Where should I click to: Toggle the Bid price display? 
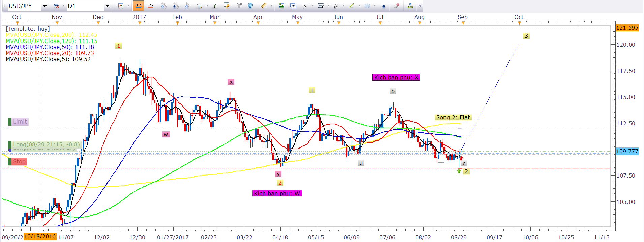[x=139, y=6]
